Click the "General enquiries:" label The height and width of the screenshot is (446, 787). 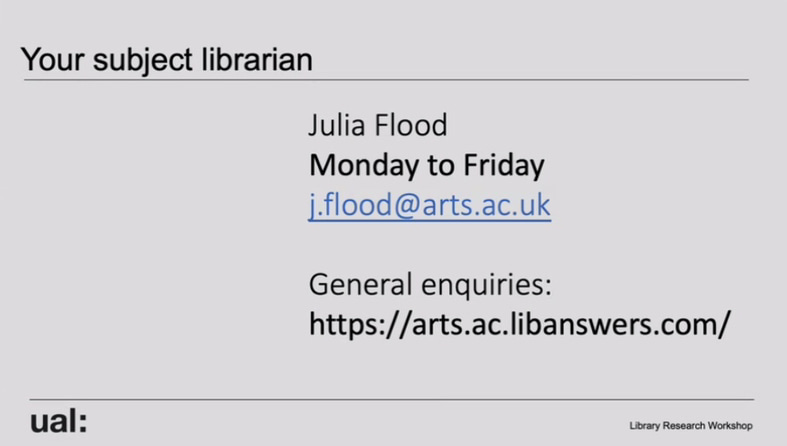click(430, 285)
